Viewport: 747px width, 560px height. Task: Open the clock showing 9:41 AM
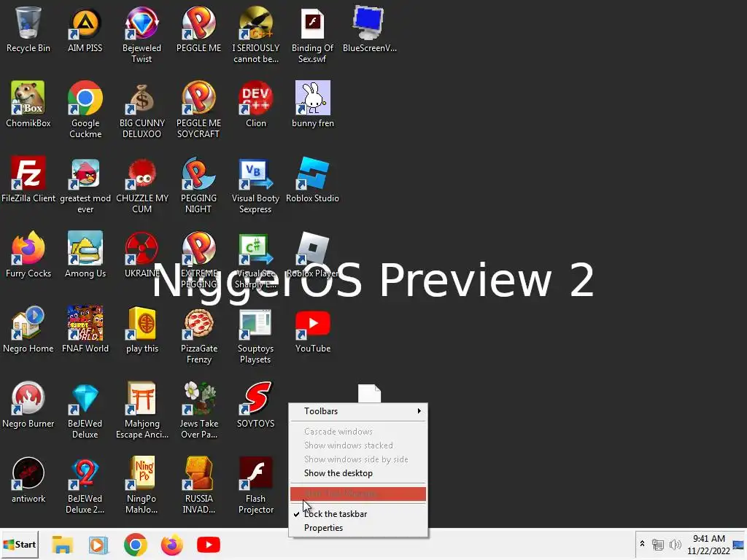[x=708, y=545]
